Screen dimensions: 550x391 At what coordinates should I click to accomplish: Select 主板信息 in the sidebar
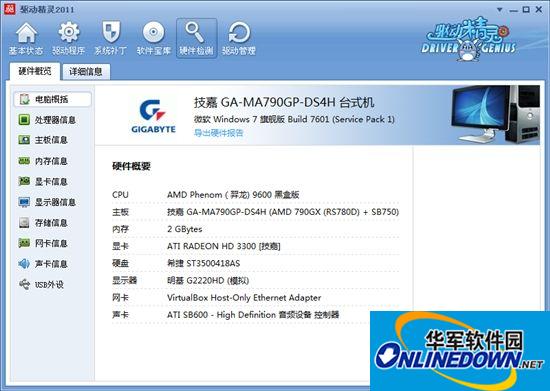(43, 140)
